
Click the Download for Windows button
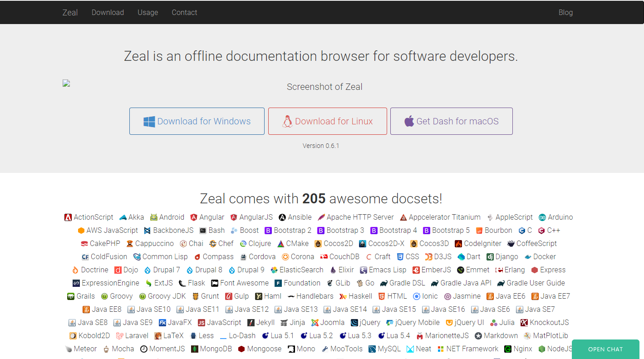point(197,121)
